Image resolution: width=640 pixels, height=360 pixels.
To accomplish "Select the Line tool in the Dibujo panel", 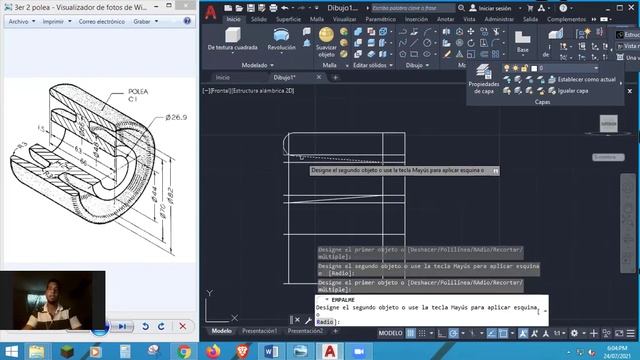I will pos(414,43).
